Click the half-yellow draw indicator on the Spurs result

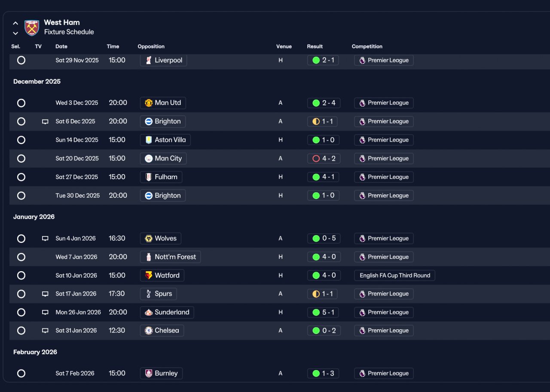coord(316,294)
